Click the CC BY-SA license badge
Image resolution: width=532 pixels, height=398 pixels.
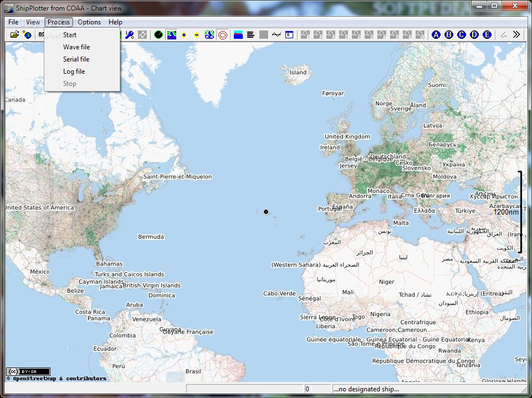pos(28,371)
